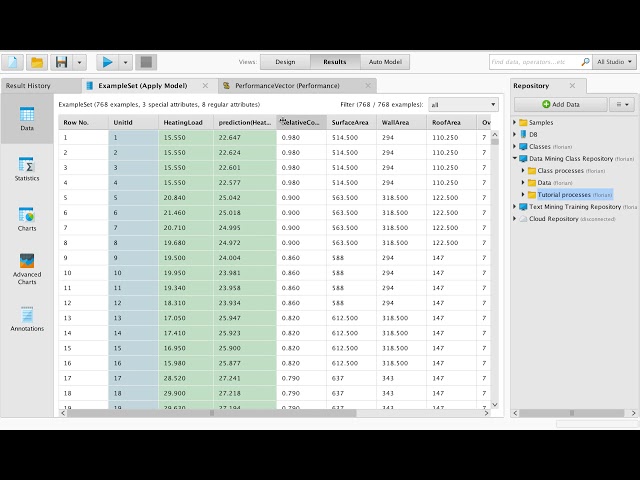Sort by the SurfaceArea column header
The height and width of the screenshot is (480, 640).
click(x=351, y=122)
